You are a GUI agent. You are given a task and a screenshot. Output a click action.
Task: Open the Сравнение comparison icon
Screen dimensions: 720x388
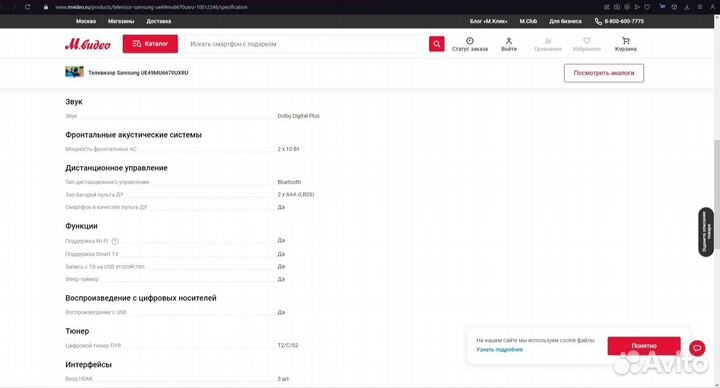[x=548, y=41]
